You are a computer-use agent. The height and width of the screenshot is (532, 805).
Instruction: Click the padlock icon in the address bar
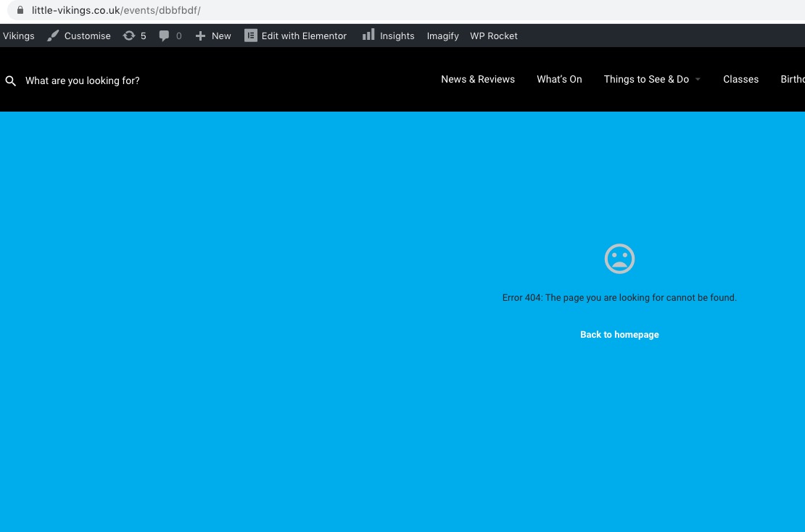click(x=20, y=10)
